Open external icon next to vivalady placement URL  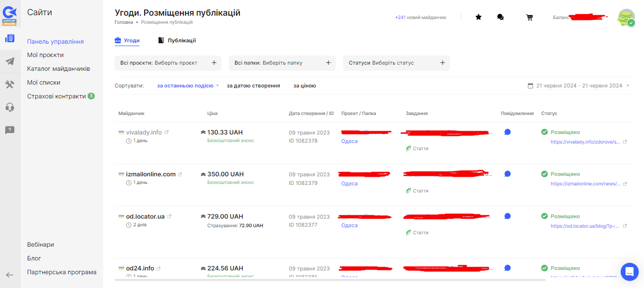coord(625,142)
